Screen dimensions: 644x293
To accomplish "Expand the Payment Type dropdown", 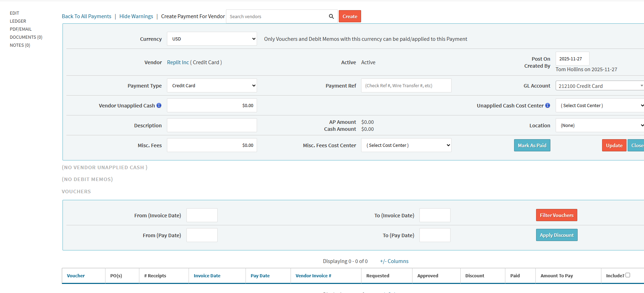I will click(x=212, y=85).
